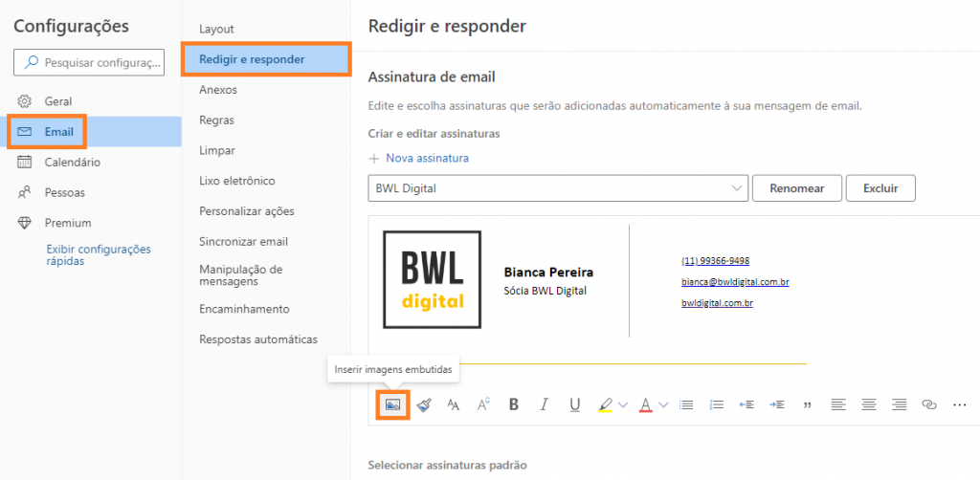Image resolution: width=980 pixels, height=480 pixels.
Task: Insert a bulleted list
Action: click(686, 404)
